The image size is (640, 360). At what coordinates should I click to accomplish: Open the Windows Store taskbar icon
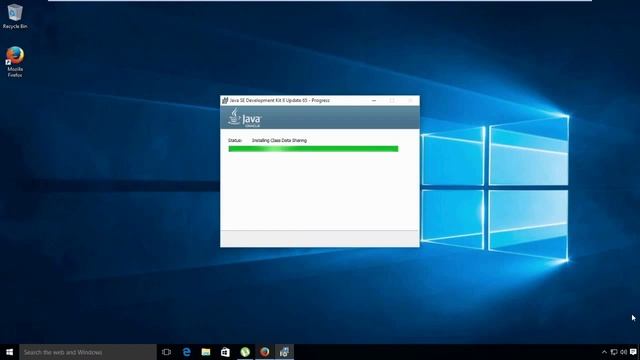tap(225, 352)
